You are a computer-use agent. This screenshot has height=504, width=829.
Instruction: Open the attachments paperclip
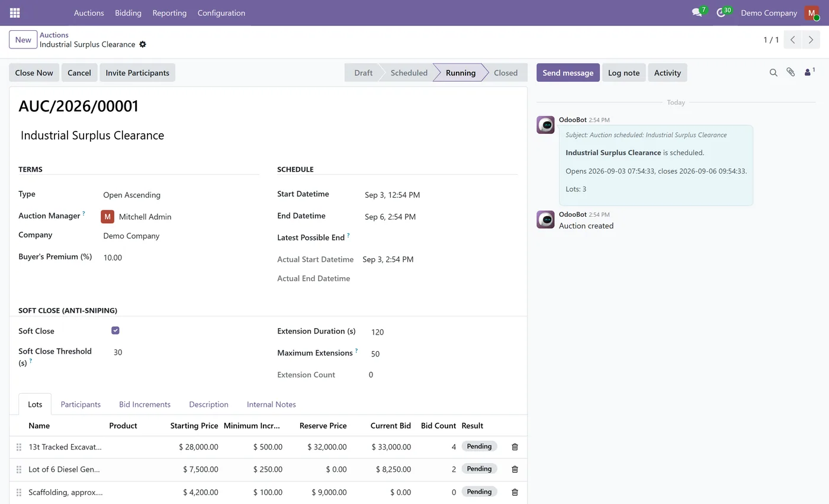tap(791, 72)
